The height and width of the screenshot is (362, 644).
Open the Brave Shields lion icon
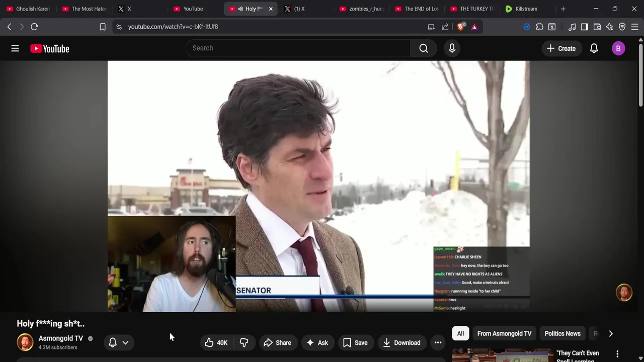pyautogui.click(x=461, y=27)
